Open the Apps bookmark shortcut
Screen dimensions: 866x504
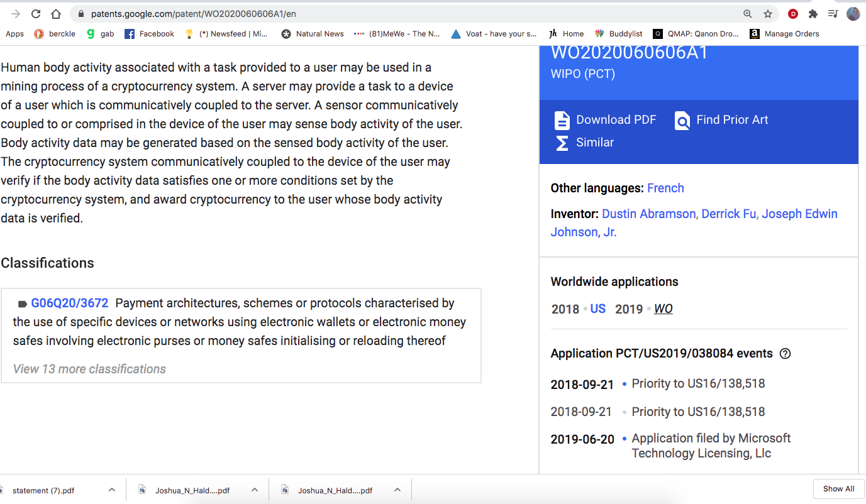click(14, 34)
